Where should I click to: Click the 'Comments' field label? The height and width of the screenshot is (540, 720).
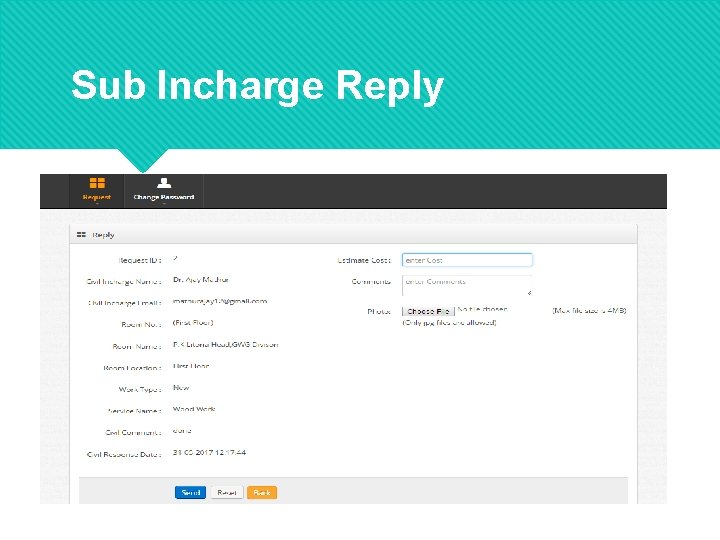[x=371, y=281]
